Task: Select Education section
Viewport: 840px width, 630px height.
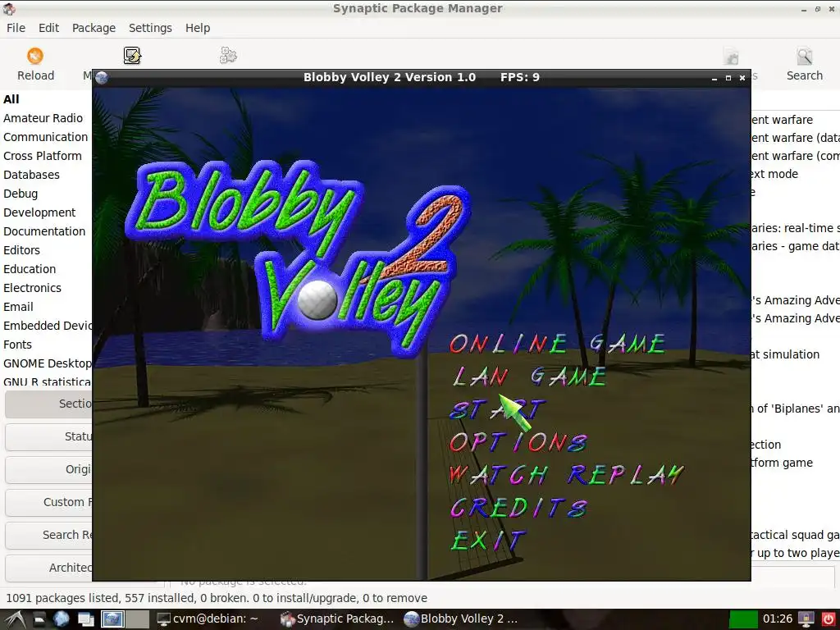Action: coord(30,269)
